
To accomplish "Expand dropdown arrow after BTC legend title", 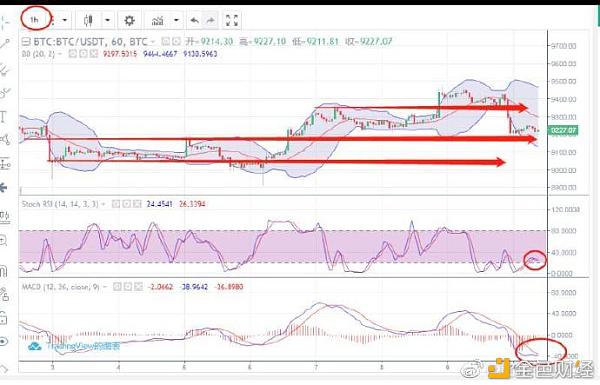I will point(153,41).
